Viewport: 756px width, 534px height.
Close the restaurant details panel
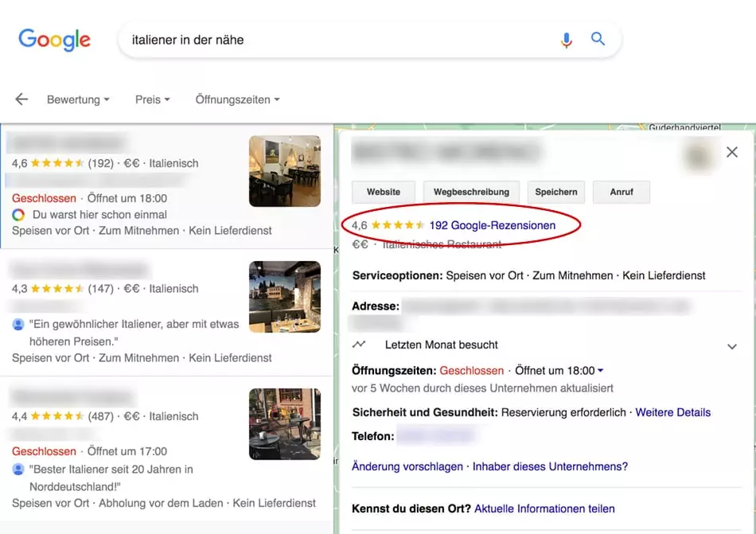point(732,152)
